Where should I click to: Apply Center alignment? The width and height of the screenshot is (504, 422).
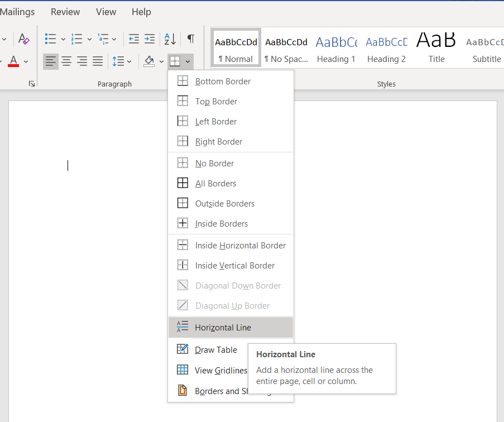click(x=66, y=61)
